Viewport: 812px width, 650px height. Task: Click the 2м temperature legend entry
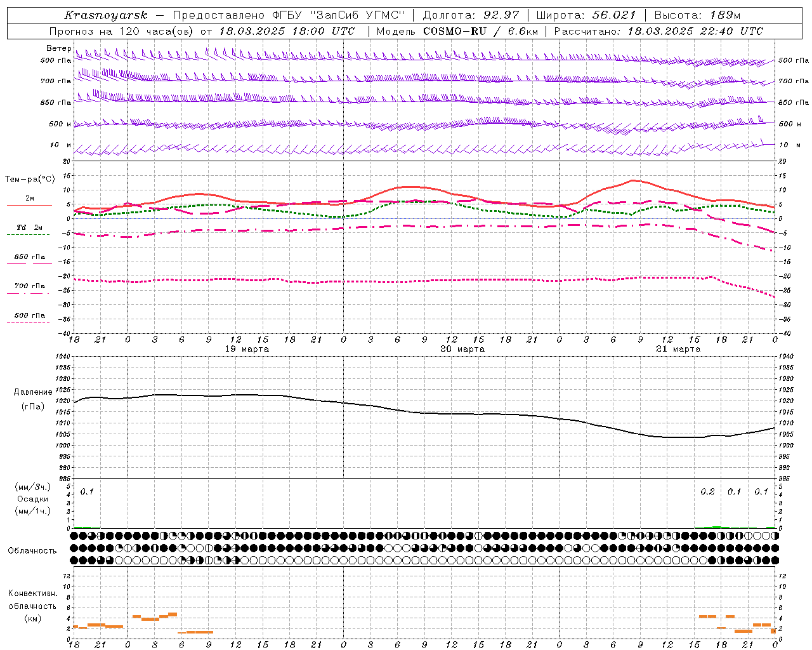[30, 199]
